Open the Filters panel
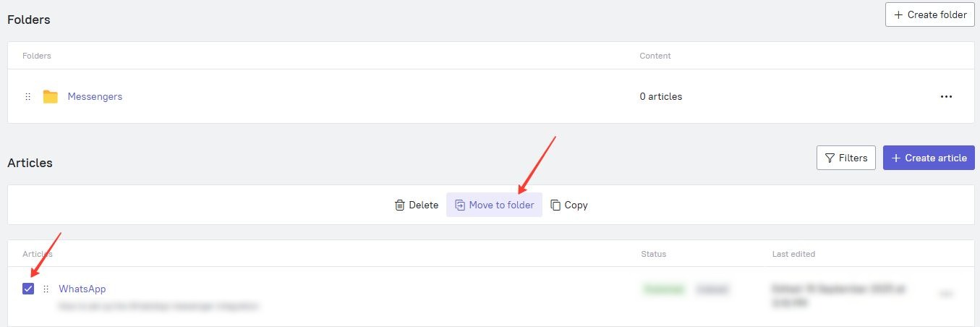Image resolution: width=980 pixels, height=327 pixels. 846,158
